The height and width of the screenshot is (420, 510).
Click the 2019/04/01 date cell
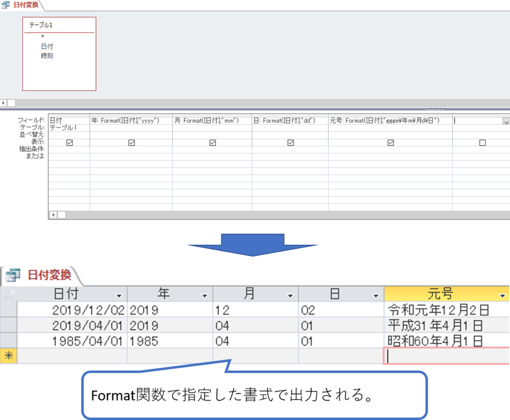[72, 325]
